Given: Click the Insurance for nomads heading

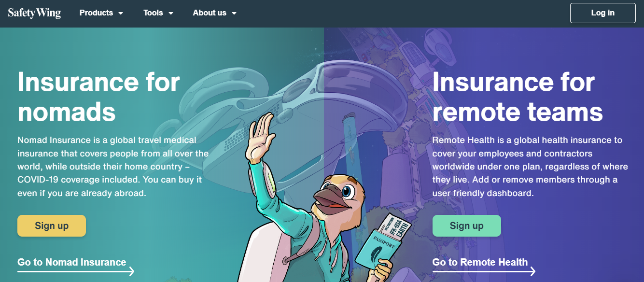Looking at the screenshot, I should tap(98, 97).
